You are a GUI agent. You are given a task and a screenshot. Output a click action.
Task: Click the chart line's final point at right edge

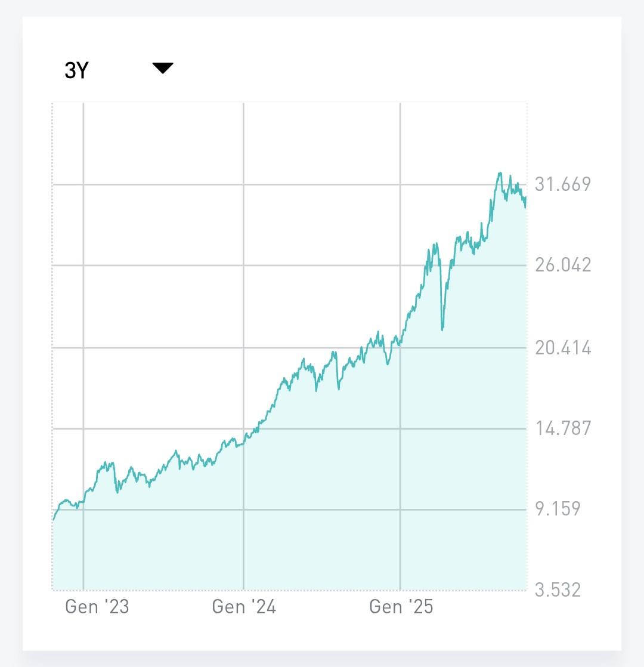tap(525, 197)
